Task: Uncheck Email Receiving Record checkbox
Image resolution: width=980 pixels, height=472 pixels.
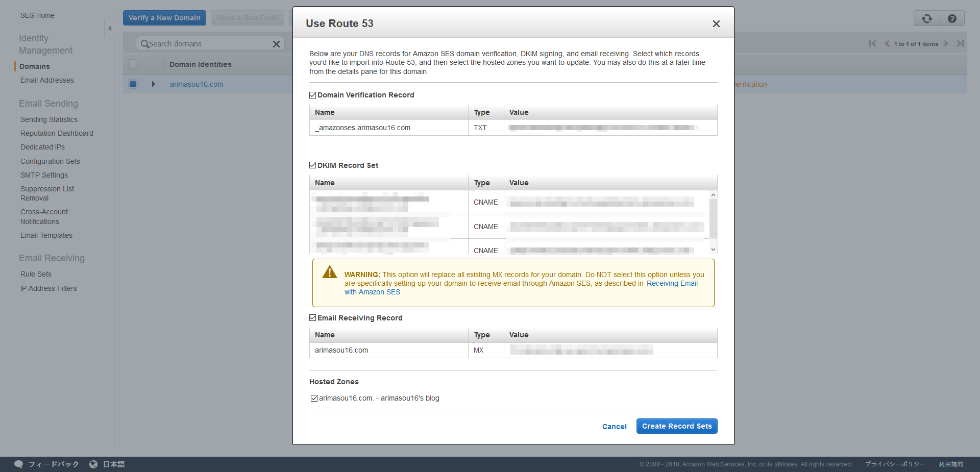Action: (x=312, y=318)
